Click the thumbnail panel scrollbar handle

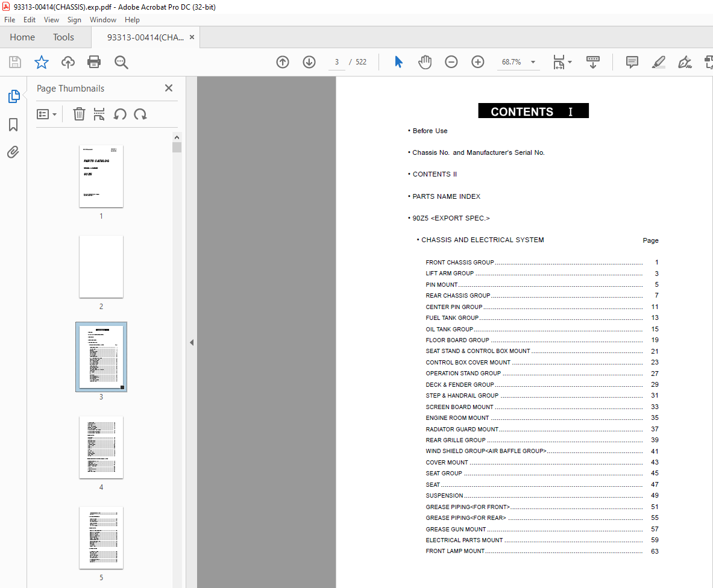(177, 147)
